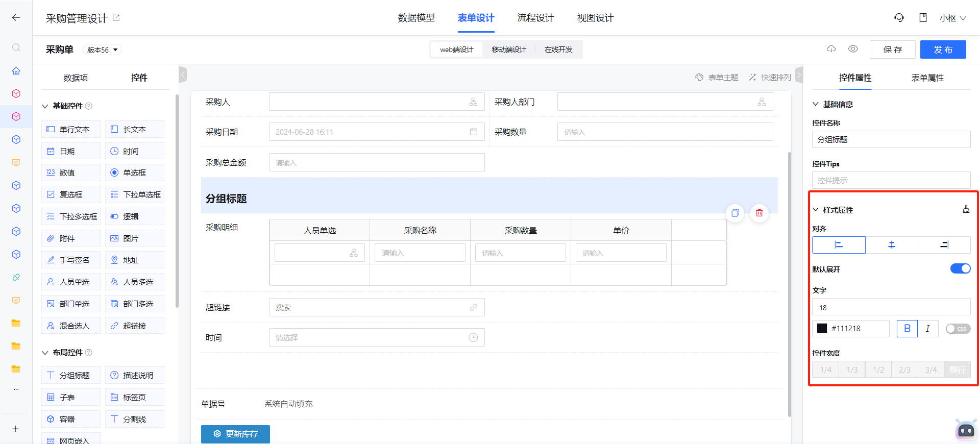Add 容器 layout control
980x444 pixels.
71,419
